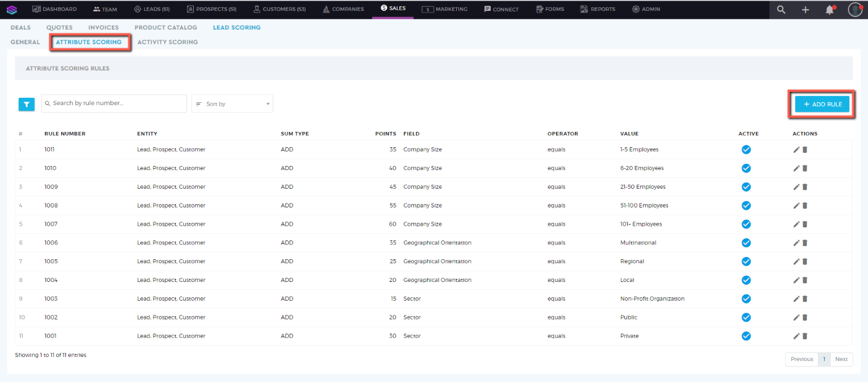The height and width of the screenshot is (382, 868).
Task: Click the Search by rule number field
Action: pos(114,103)
